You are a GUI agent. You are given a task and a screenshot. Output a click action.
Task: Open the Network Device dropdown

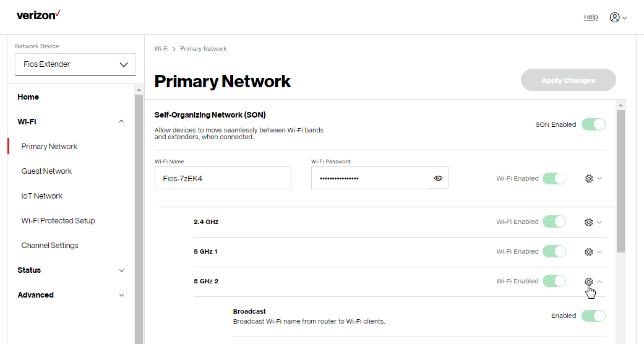(75, 64)
